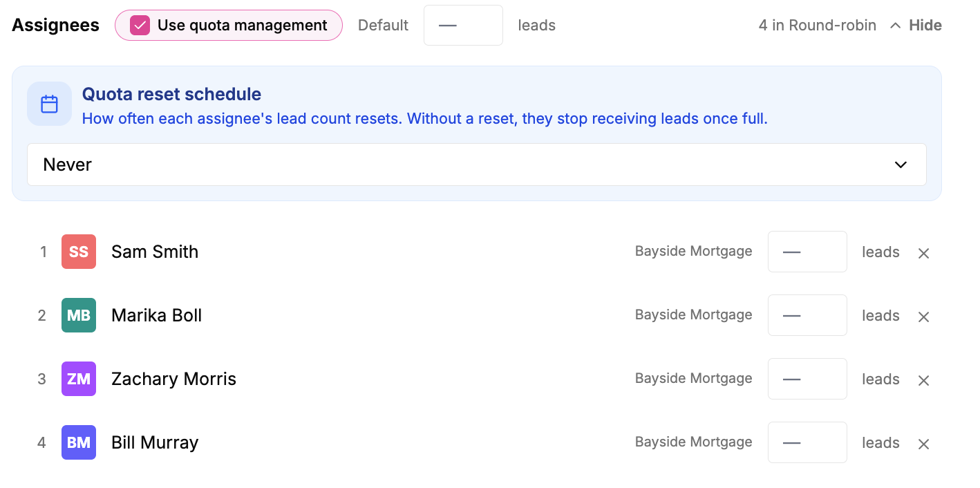Click Bayside Mortgage label in Sam Smith's row
980x488 pixels.
694,251
